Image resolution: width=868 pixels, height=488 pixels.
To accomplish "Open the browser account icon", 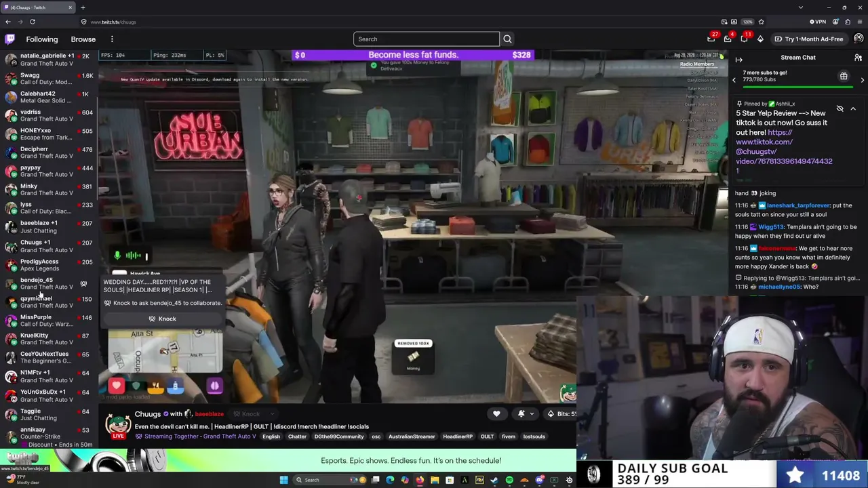I will point(835,22).
